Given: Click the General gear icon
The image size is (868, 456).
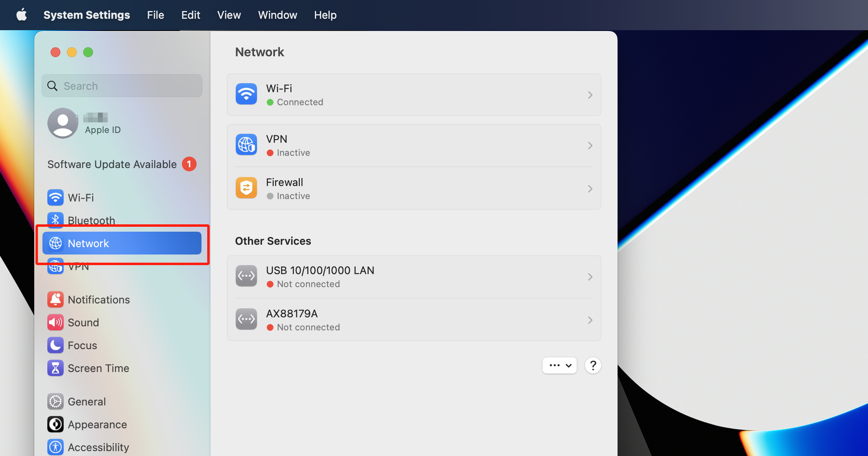Looking at the screenshot, I should point(55,402).
